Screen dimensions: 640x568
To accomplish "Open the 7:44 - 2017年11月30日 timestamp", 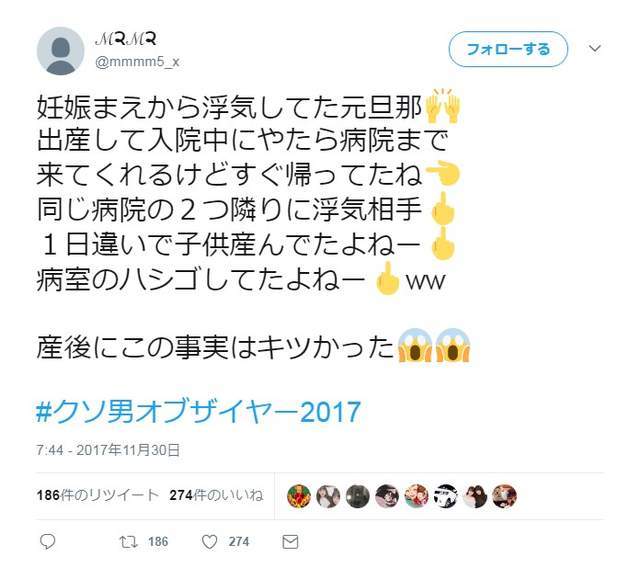I will click(108, 450).
